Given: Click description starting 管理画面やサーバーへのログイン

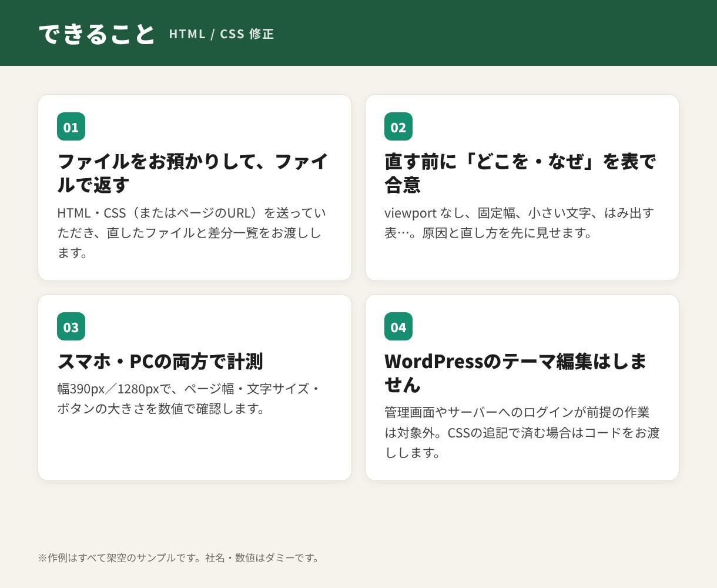Looking at the screenshot, I should coord(522,432).
